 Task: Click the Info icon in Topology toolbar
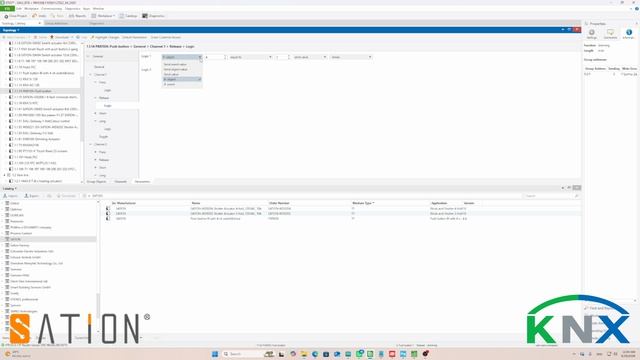tap(78, 37)
